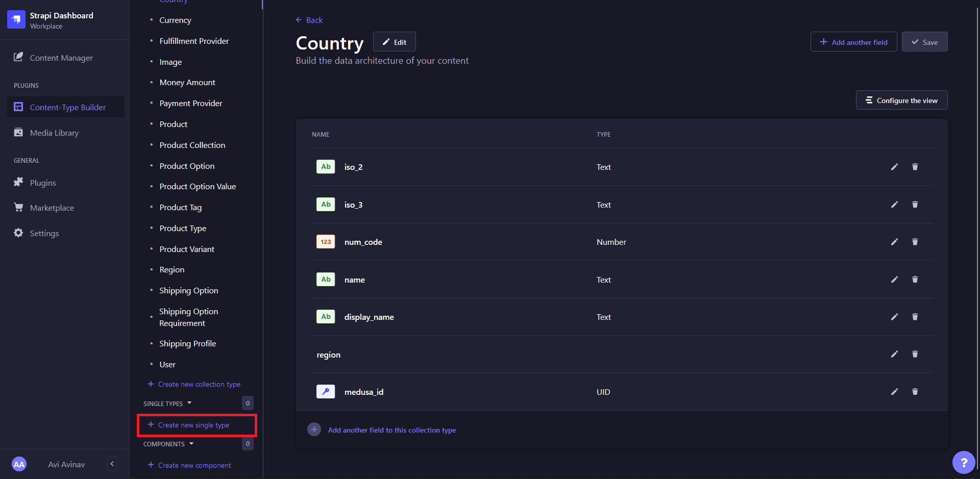Open the Media Library via its sidebar icon
The image size is (980, 479).
[x=18, y=132]
